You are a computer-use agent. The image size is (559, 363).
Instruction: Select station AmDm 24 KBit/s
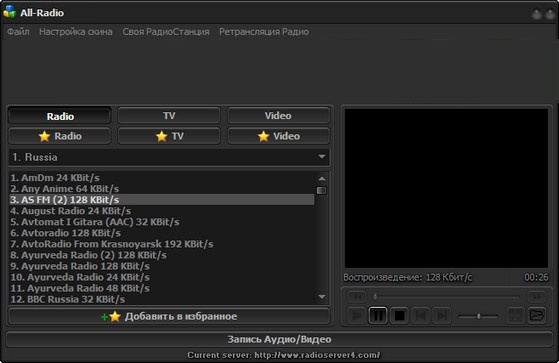pyautogui.click(x=162, y=178)
